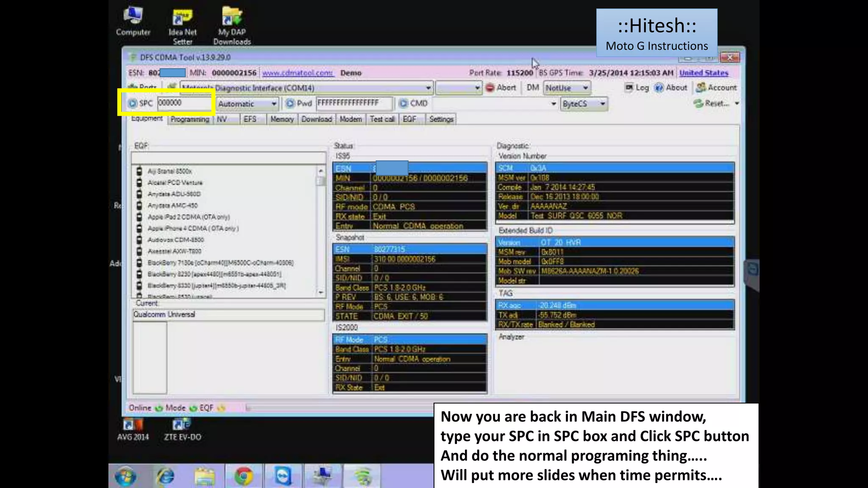Click the EQF status indicator
This screenshot has width=868, height=488.
212,408
